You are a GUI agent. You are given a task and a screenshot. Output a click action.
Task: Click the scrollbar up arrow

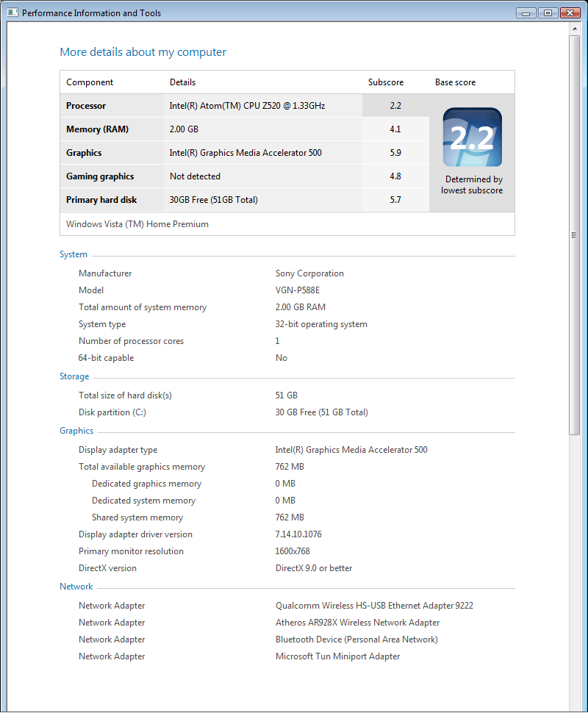575,29
